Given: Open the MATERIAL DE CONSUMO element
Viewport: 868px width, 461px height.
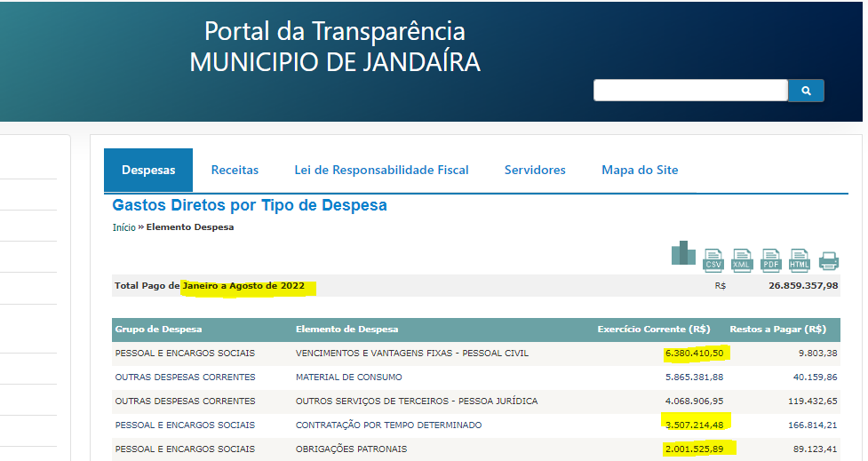Looking at the screenshot, I should click(x=349, y=377).
